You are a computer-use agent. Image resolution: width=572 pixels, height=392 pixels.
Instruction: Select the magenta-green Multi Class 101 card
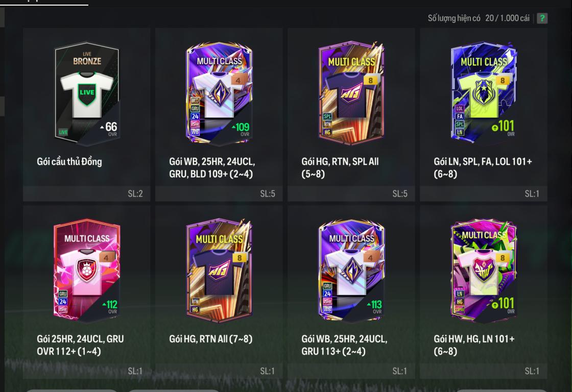pos(484,270)
